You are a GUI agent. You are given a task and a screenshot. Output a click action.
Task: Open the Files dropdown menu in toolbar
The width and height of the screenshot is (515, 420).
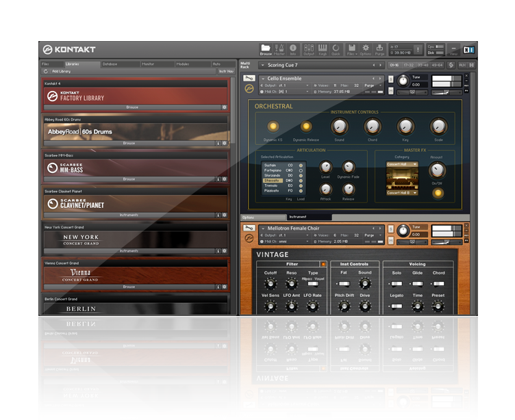click(352, 49)
